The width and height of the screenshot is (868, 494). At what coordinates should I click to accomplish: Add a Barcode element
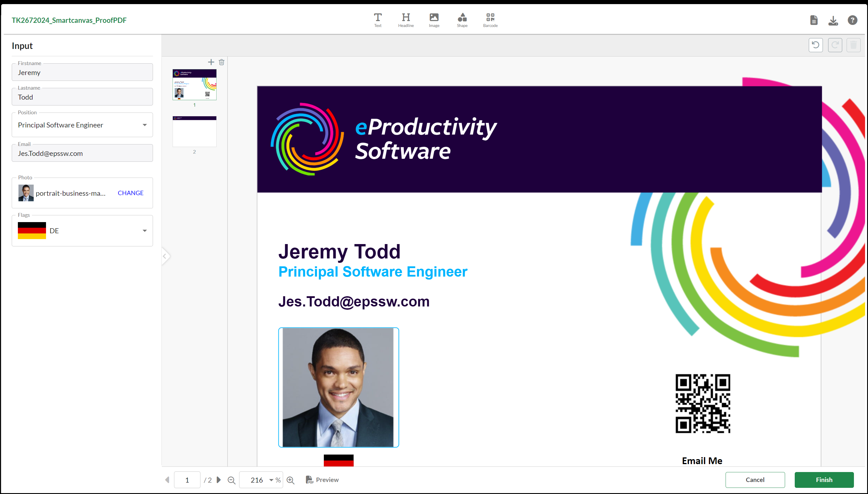pos(490,20)
